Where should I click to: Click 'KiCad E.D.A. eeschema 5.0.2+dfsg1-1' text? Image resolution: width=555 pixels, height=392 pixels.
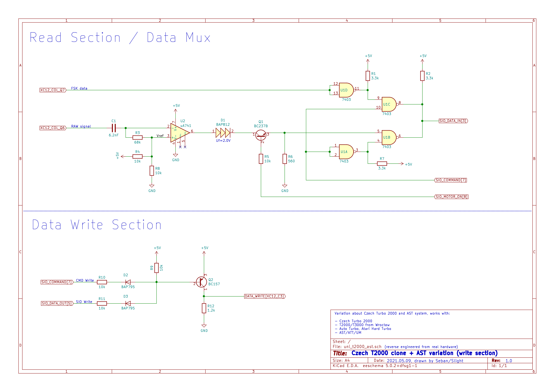click(x=375, y=366)
